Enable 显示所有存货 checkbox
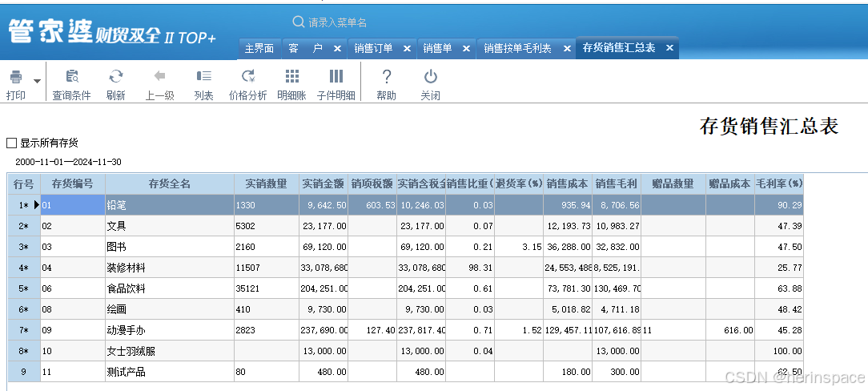Viewport: 868px width, 391px height. point(12,143)
